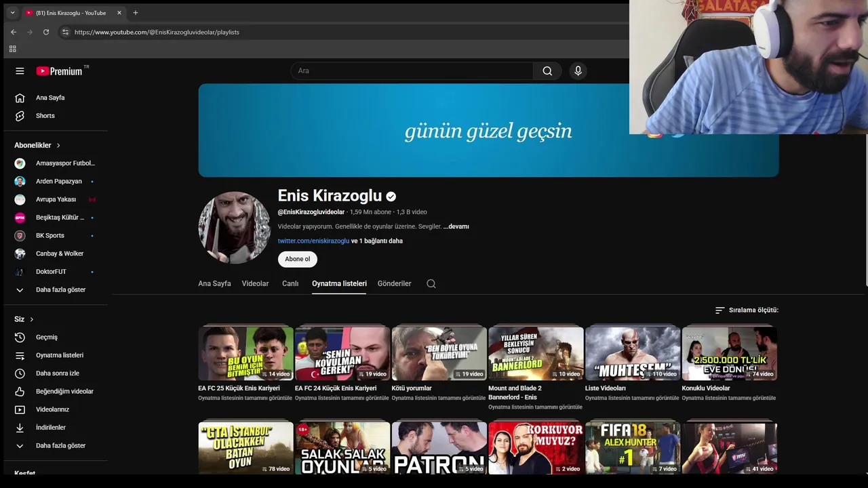Open the tab search dropdown arrow
Image resolution: width=868 pixels, height=488 pixels.
click(12, 12)
